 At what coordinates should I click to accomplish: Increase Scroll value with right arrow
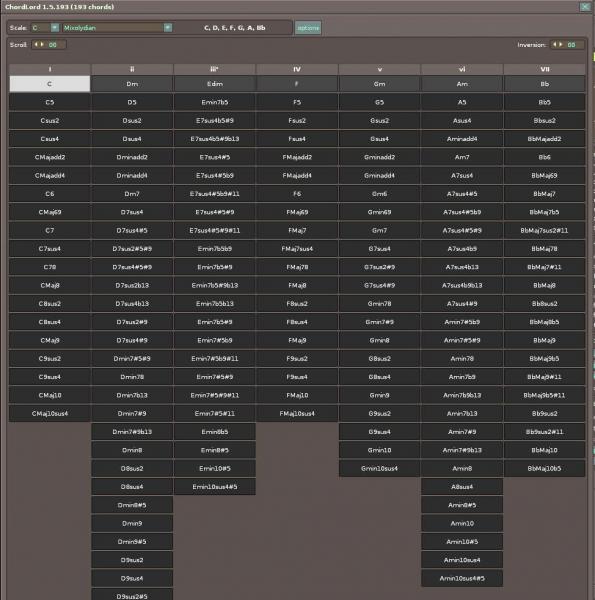click(42, 45)
